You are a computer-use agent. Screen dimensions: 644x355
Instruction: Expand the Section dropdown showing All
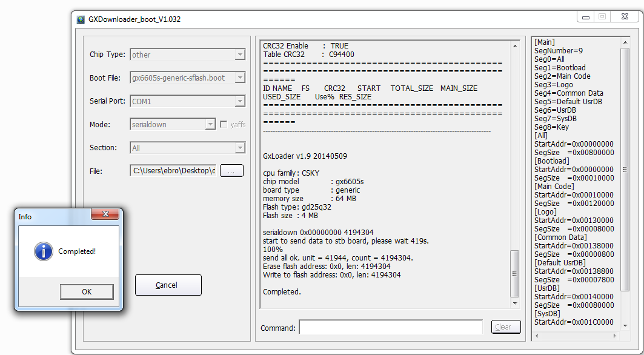(x=240, y=148)
